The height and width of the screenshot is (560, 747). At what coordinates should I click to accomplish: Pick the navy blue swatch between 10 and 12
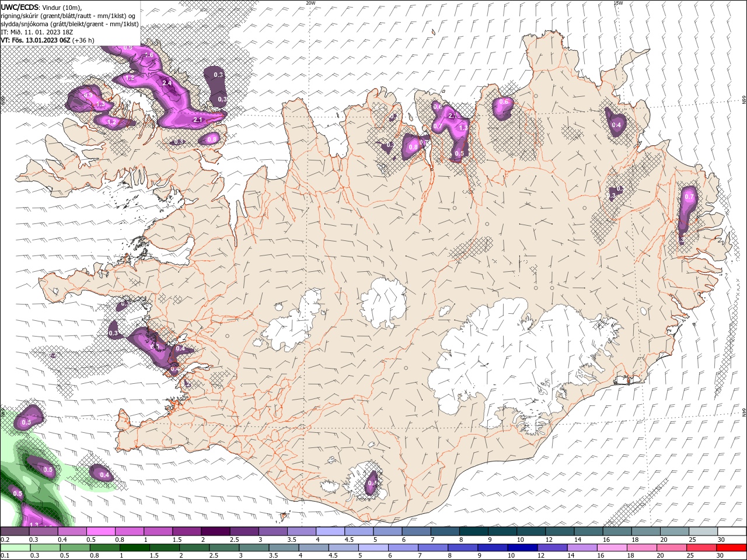(x=523, y=548)
